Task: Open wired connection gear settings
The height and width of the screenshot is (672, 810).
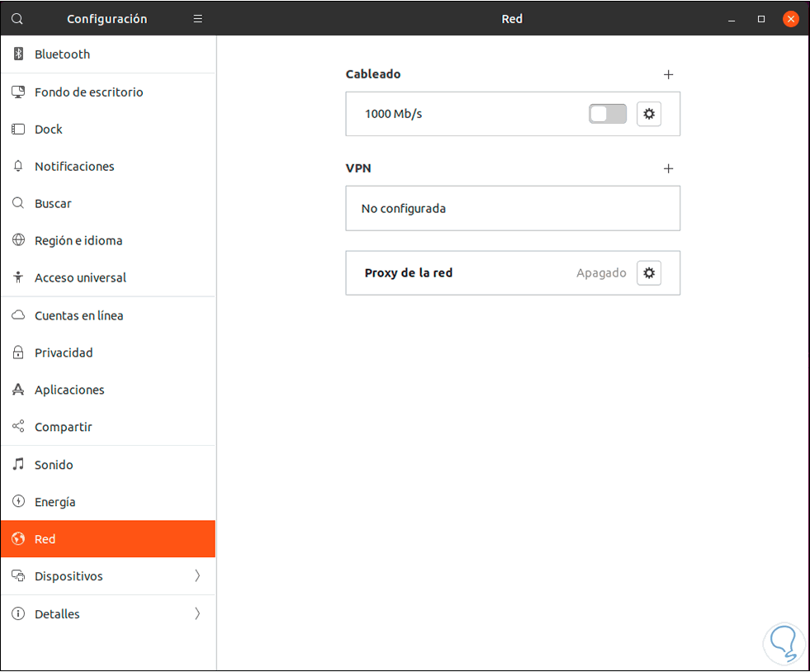Action: 649,114
